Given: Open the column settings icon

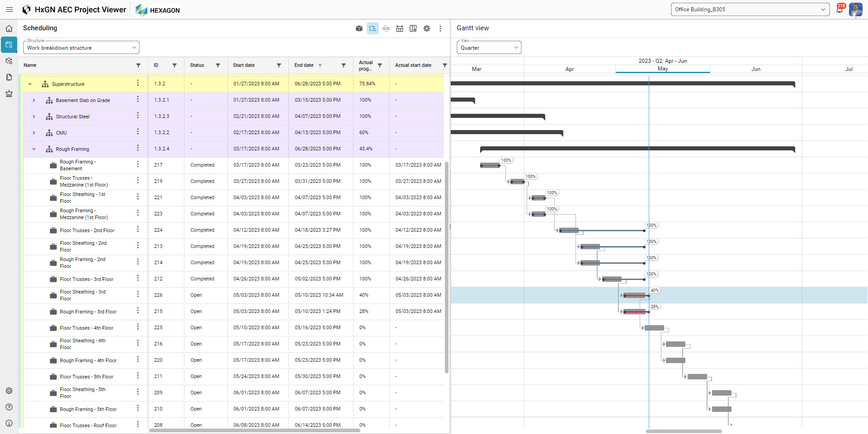Looking at the screenshot, I should tap(413, 28).
